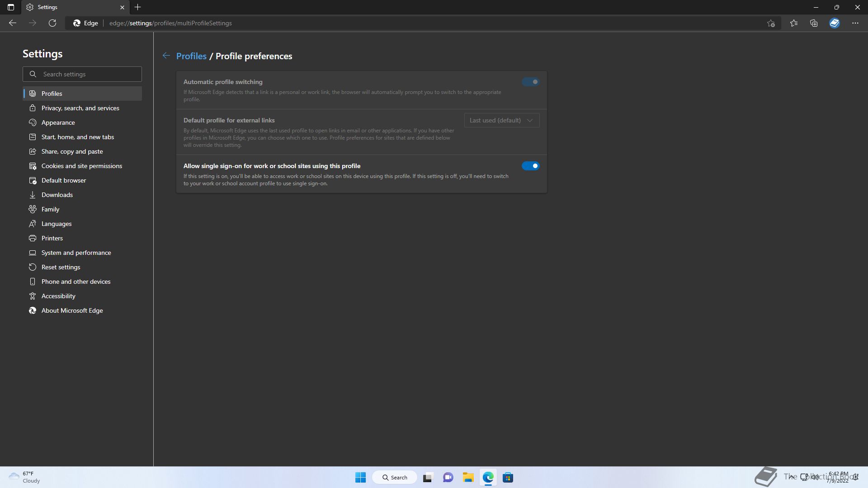Image resolution: width=868 pixels, height=488 pixels.
Task: Close the Settings tab
Action: pyautogui.click(x=122, y=7)
